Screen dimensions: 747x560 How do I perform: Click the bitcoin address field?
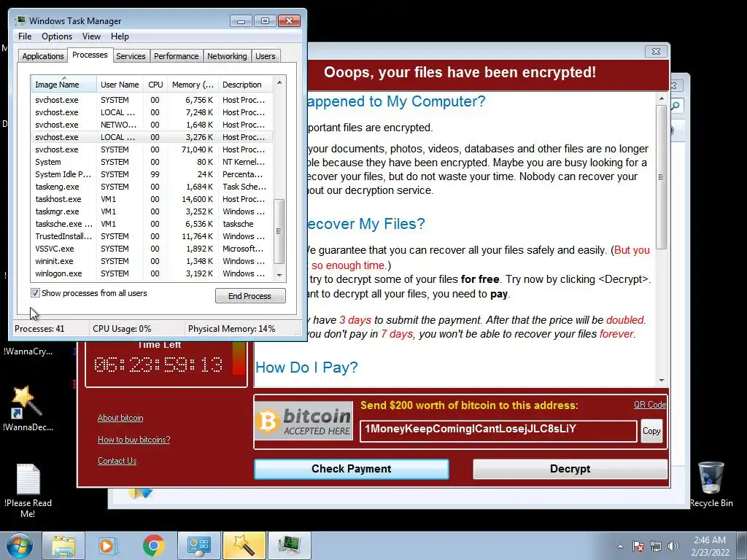498,431
